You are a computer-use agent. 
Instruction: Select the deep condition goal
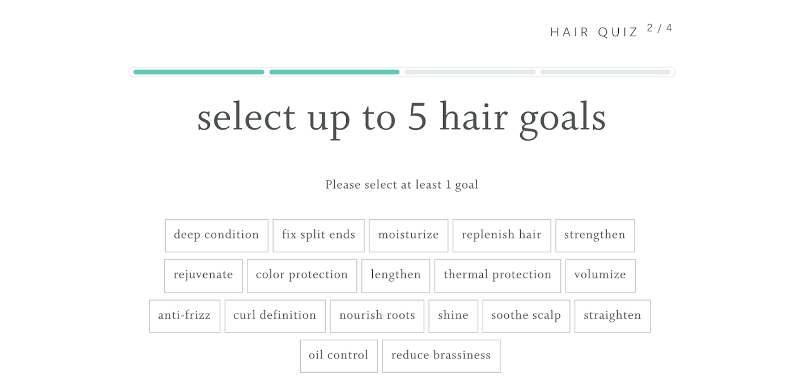pyautogui.click(x=217, y=235)
